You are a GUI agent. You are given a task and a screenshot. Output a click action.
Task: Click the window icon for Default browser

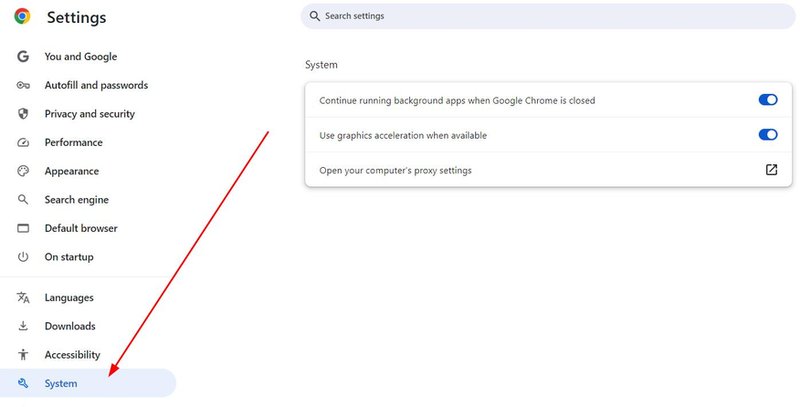pyautogui.click(x=23, y=228)
